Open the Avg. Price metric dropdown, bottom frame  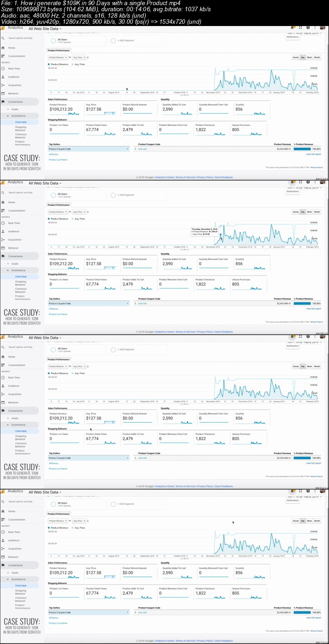pyautogui.click(x=79, y=521)
